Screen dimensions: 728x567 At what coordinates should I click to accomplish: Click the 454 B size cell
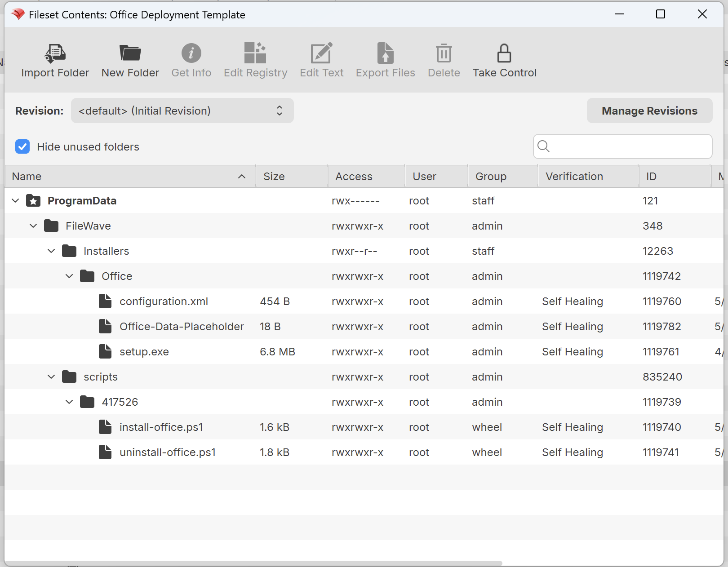click(275, 301)
